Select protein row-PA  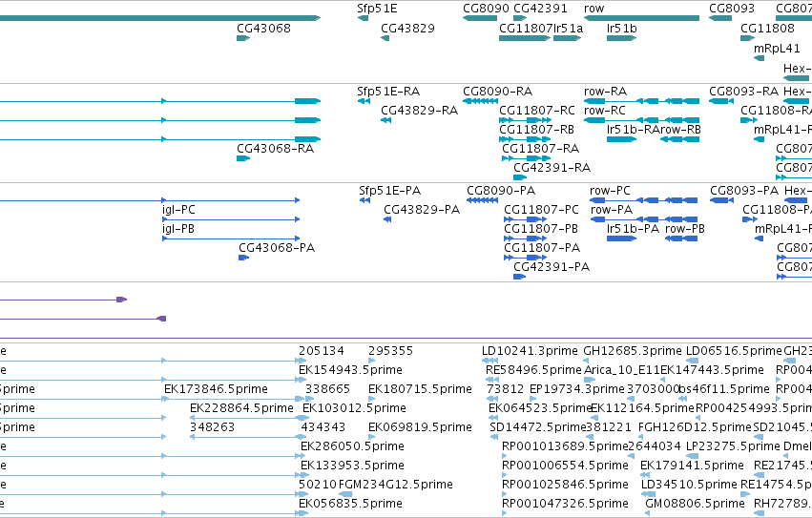coord(612,210)
